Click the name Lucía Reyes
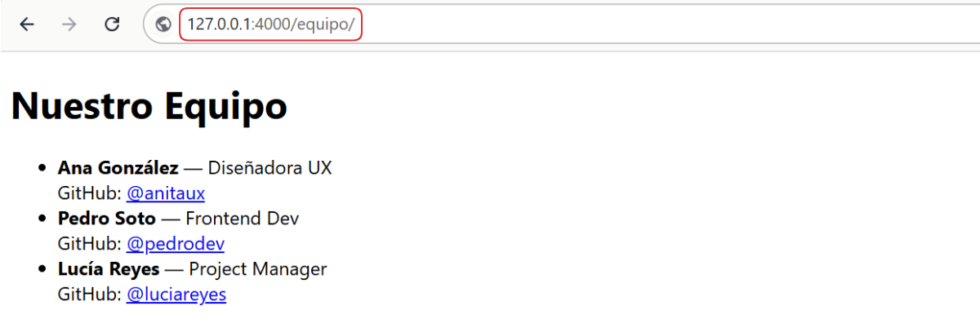The image size is (980, 328). click(109, 268)
